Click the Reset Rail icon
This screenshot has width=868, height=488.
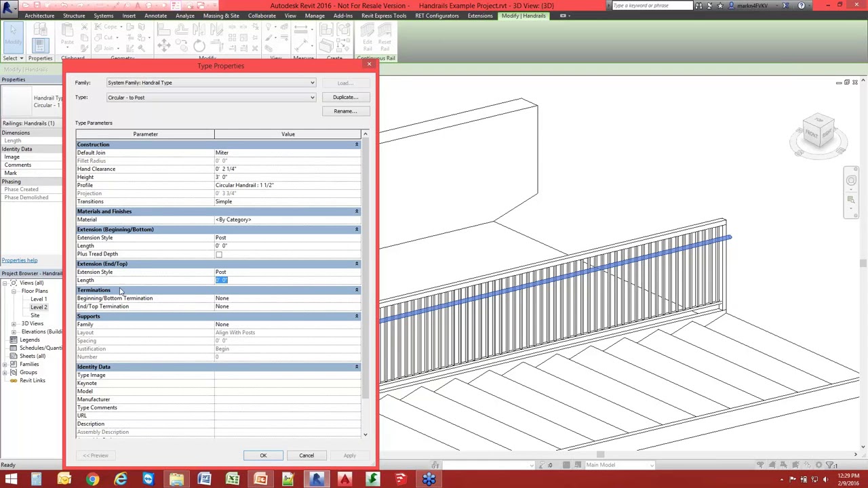click(x=384, y=37)
